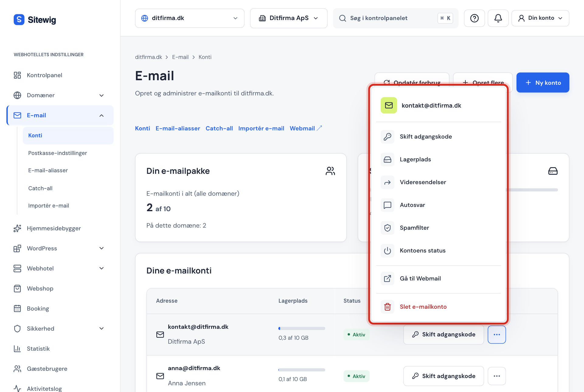Click Skift adgangskode button for anna@ditfirma.dk
584x392 pixels.
(x=443, y=376)
